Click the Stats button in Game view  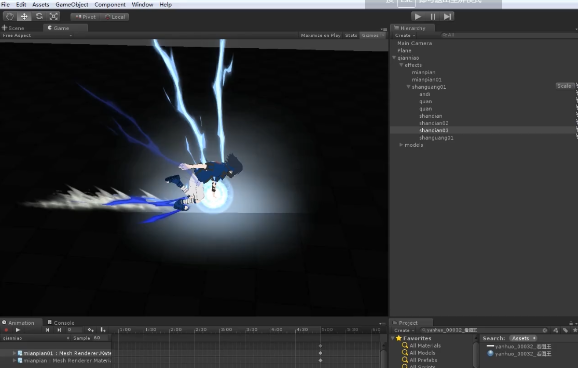(x=351, y=35)
